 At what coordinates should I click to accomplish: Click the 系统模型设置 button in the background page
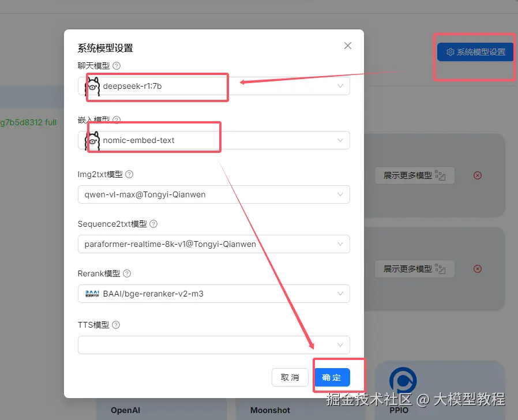pyautogui.click(x=475, y=52)
